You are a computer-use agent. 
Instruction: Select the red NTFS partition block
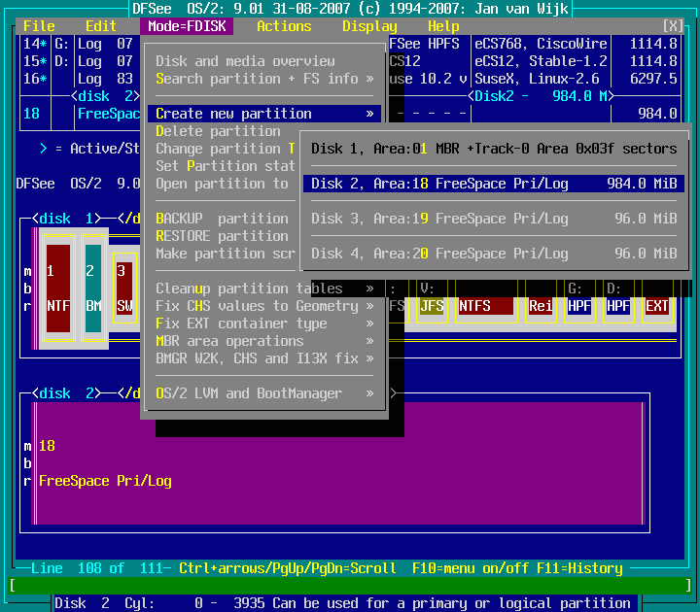(x=484, y=306)
